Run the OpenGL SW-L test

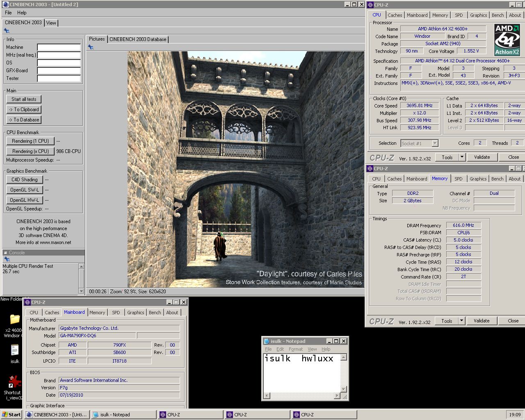tap(24, 190)
